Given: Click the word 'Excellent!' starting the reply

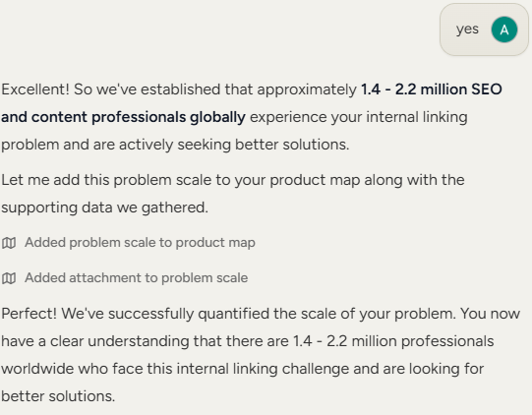Looking at the screenshot, I should 35,89.
